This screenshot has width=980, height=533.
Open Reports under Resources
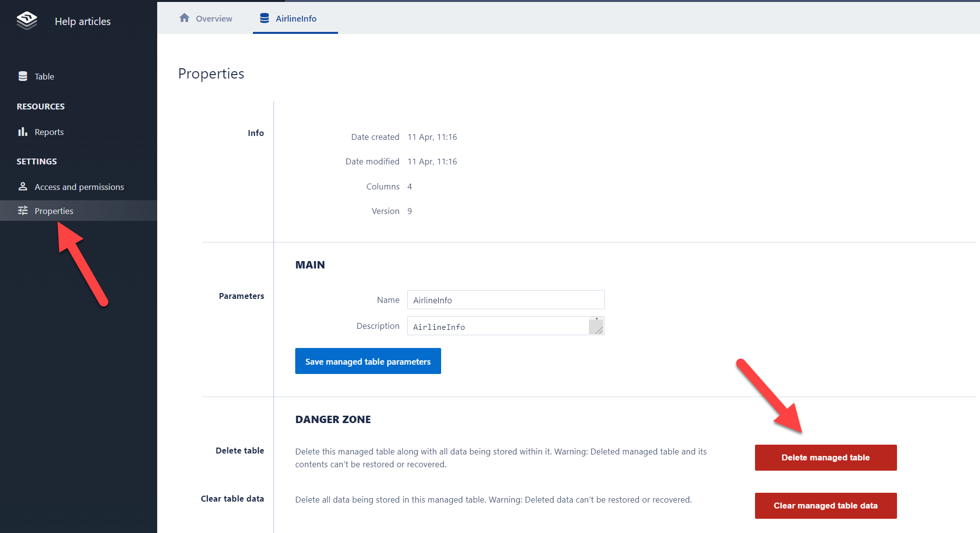coord(49,132)
